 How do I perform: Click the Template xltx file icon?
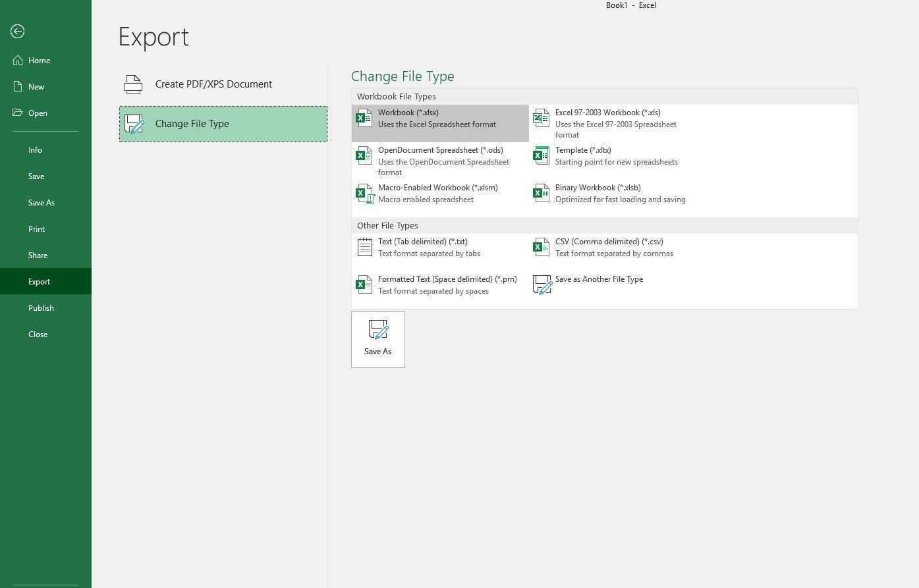[541, 156]
